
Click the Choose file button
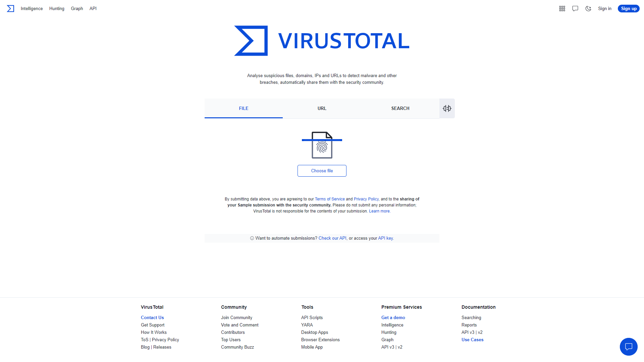(322, 171)
